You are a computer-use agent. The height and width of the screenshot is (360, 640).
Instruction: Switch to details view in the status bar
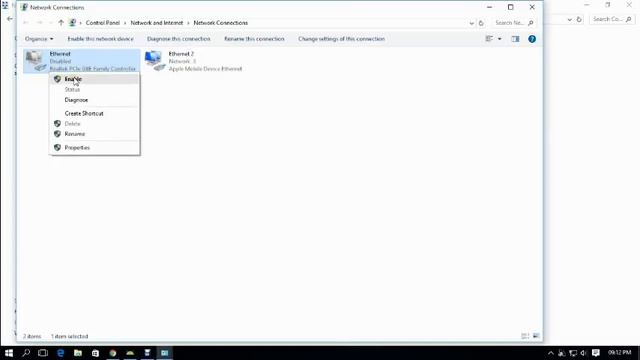(525, 336)
